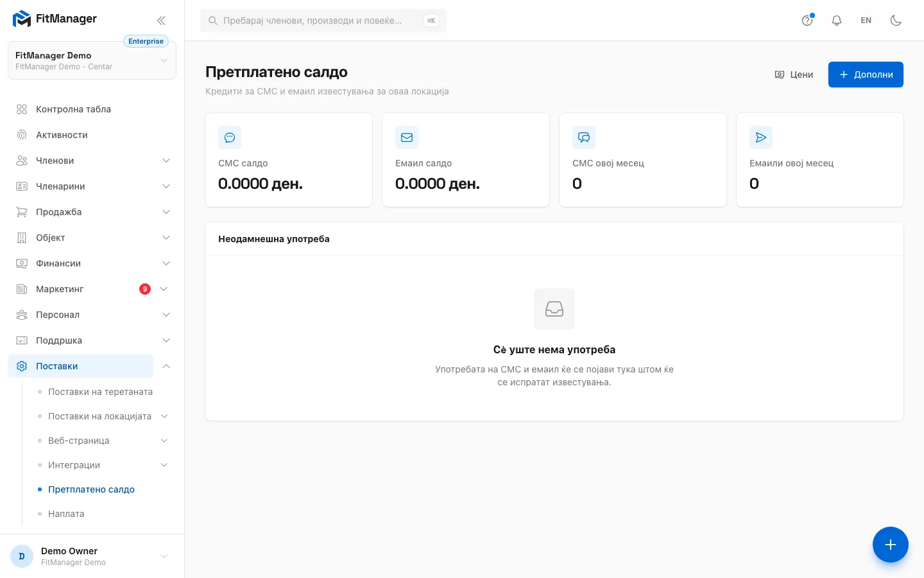This screenshot has height=578, width=924.
Task: Click the floating blue plus button
Action: click(891, 545)
